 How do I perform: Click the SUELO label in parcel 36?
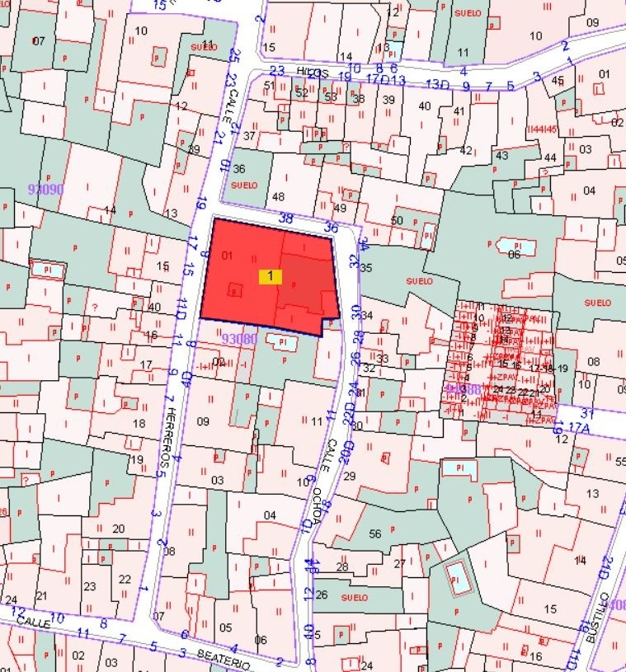pos(244,186)
